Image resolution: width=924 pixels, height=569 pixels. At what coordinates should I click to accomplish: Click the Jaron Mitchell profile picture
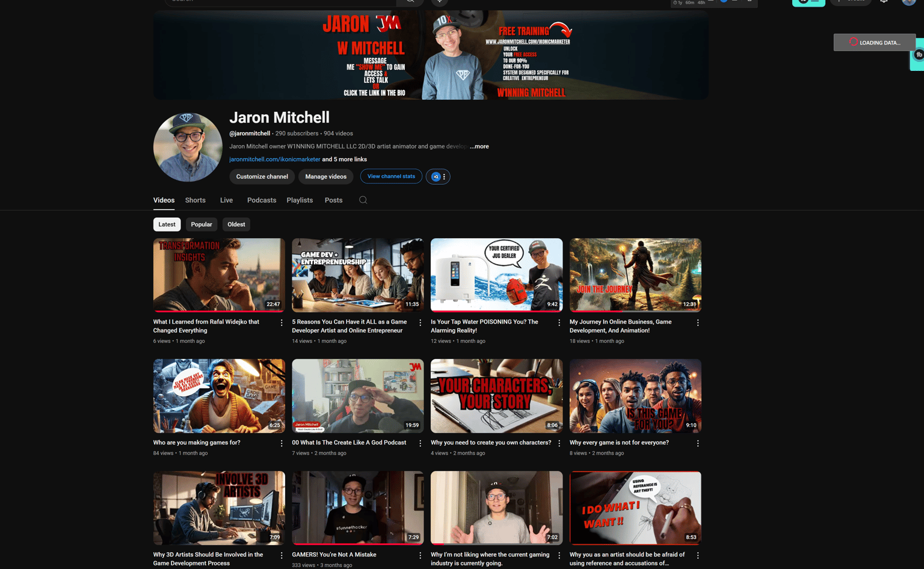[x=188, y=147]
